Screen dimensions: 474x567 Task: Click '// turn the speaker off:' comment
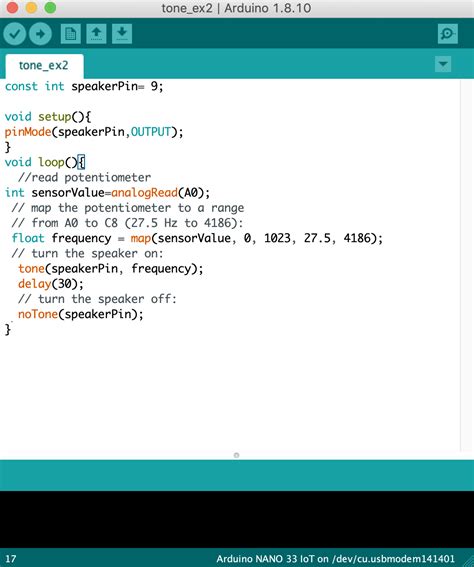[97, 299]
